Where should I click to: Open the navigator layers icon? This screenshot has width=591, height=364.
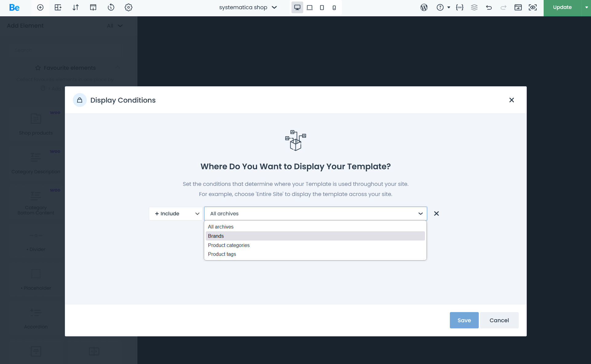[x=474, y=7]
